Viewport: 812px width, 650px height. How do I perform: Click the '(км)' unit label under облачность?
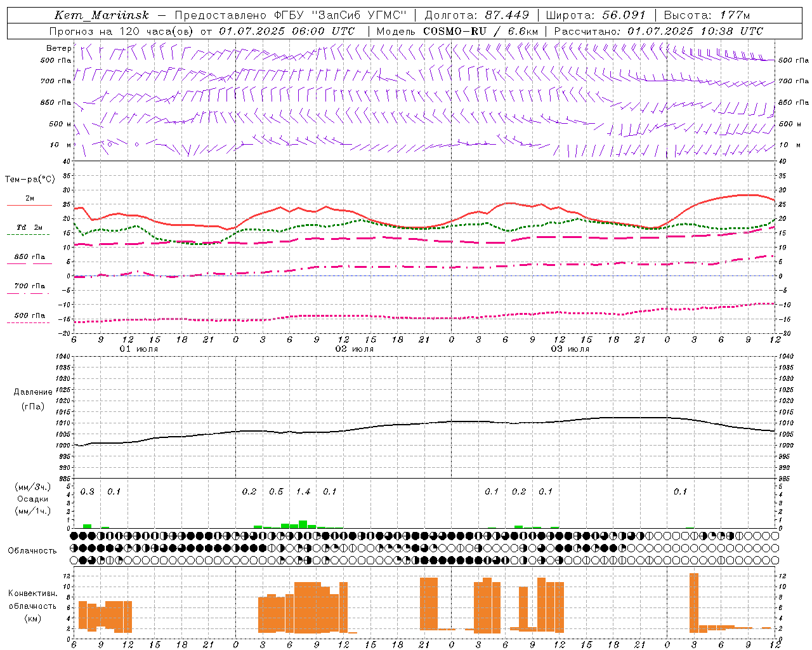[33, 618]
